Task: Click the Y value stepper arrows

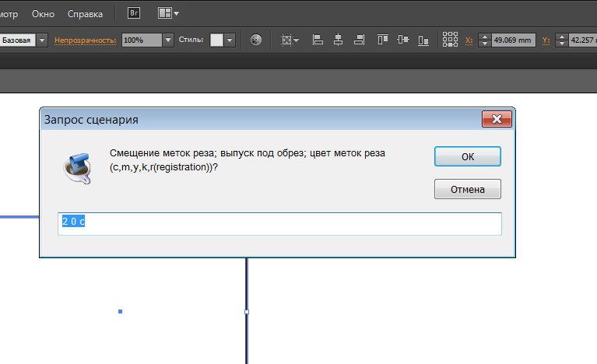Action: click(562, 40)
